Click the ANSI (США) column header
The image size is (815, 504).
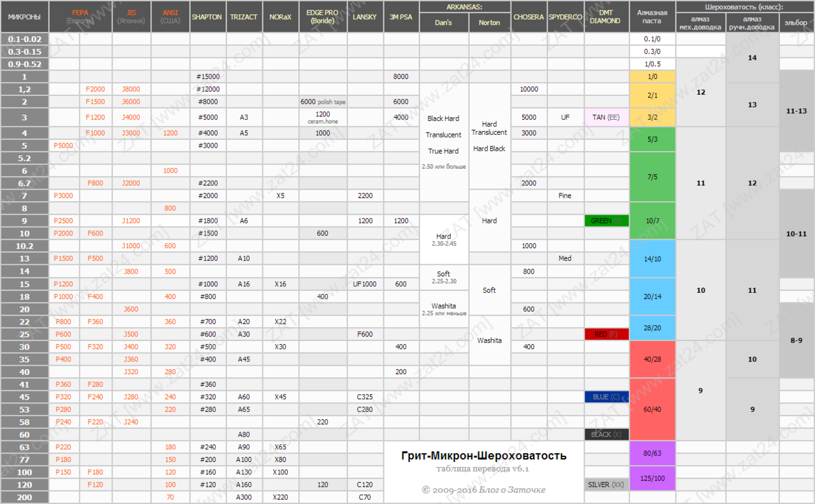pos(170,17)
